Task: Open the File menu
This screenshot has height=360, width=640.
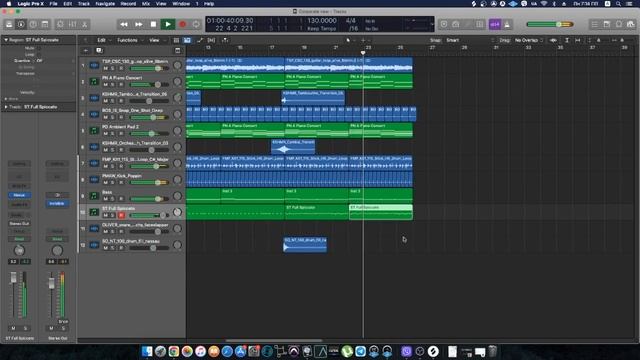Action: [53, 4]
